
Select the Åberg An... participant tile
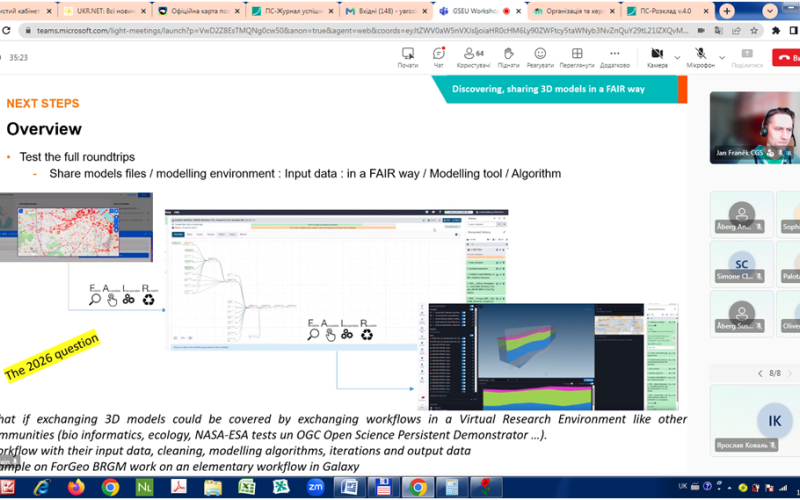click(x=741, y=215)
